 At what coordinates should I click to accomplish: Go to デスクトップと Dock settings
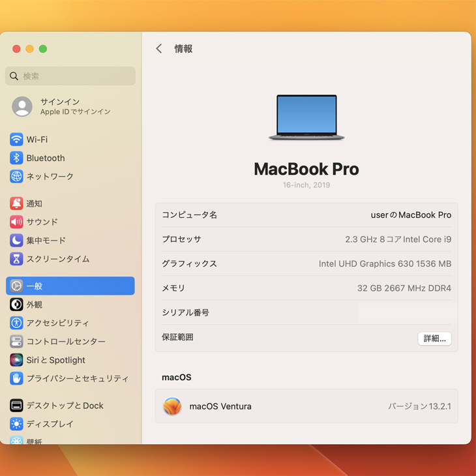[65, 406]
